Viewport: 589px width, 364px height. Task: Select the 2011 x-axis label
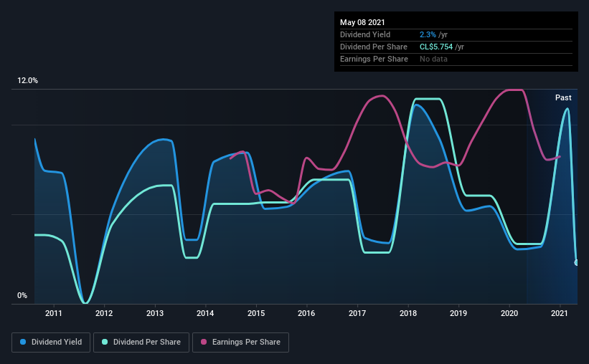(x=54, y=313)
